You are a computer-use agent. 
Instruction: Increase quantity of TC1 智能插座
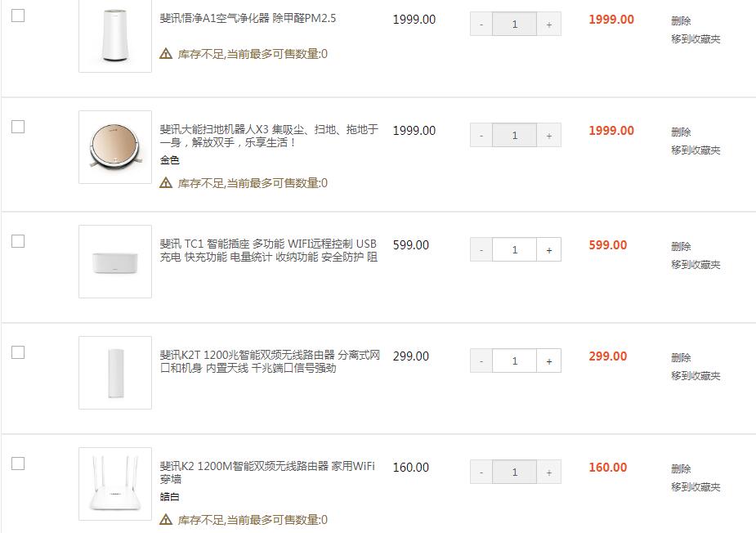coord(548,250)
